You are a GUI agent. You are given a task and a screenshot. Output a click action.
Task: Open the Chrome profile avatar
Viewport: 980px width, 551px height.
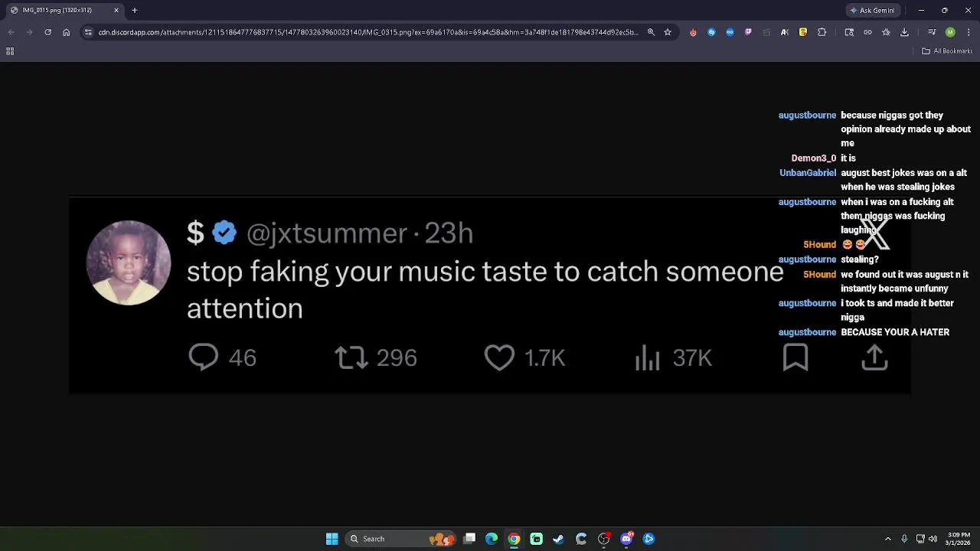950,32
